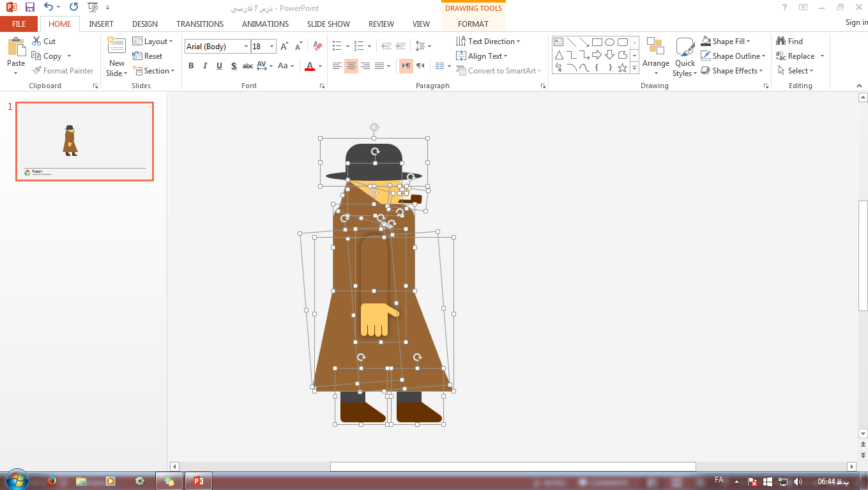868x490 pixels.
Task: Decrease font size with the small A icon
Action: pos(298,47)
